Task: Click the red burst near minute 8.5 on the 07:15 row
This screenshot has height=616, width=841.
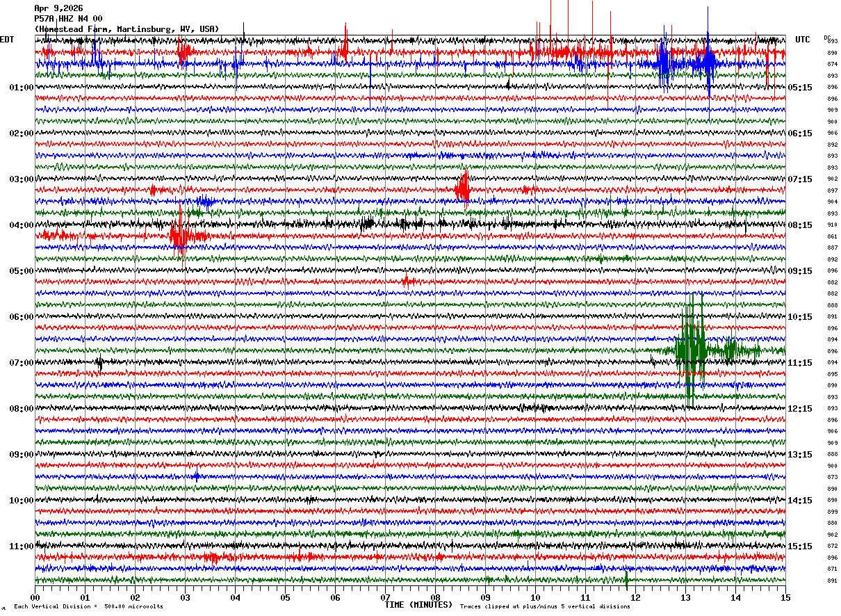Action: pos(462,188)
